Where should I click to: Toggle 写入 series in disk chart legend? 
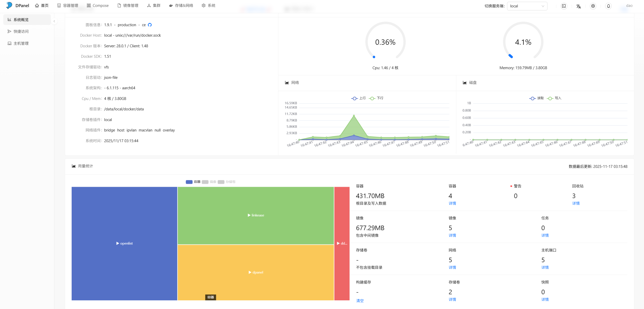click(554, 98)
